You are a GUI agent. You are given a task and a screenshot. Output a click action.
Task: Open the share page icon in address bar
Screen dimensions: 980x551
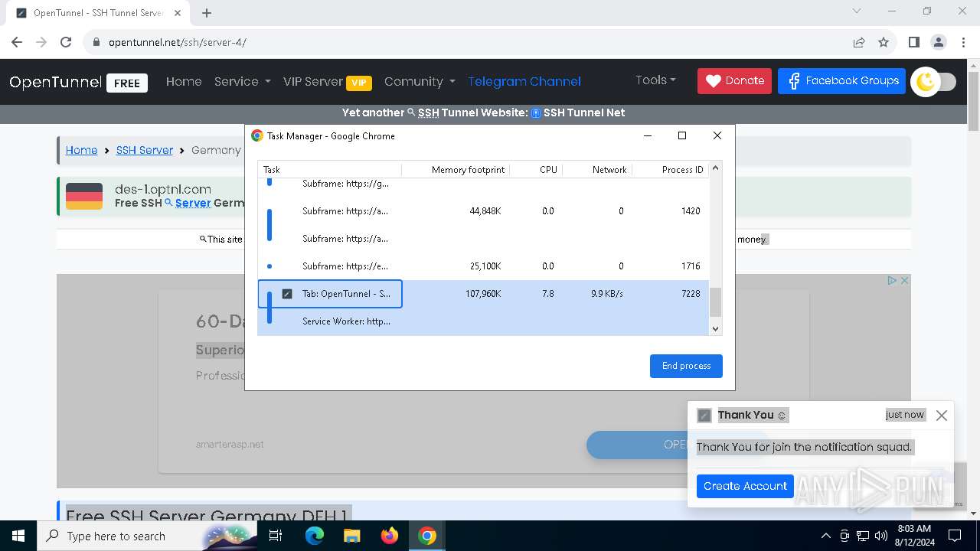coord(859,42)
